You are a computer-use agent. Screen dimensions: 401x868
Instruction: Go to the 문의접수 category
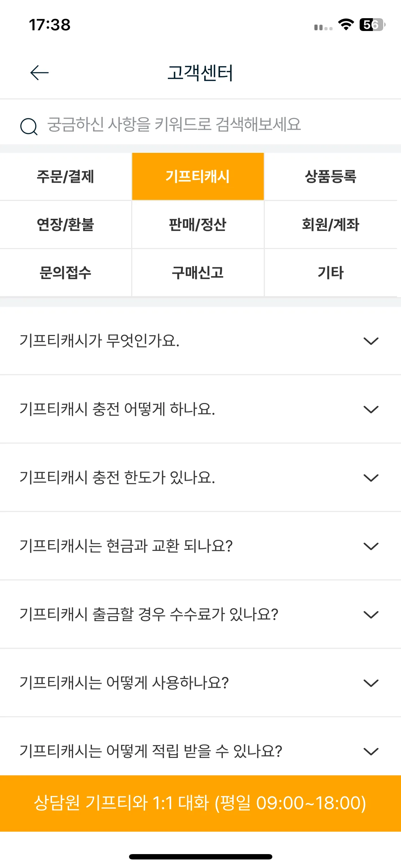coord(66,273)
